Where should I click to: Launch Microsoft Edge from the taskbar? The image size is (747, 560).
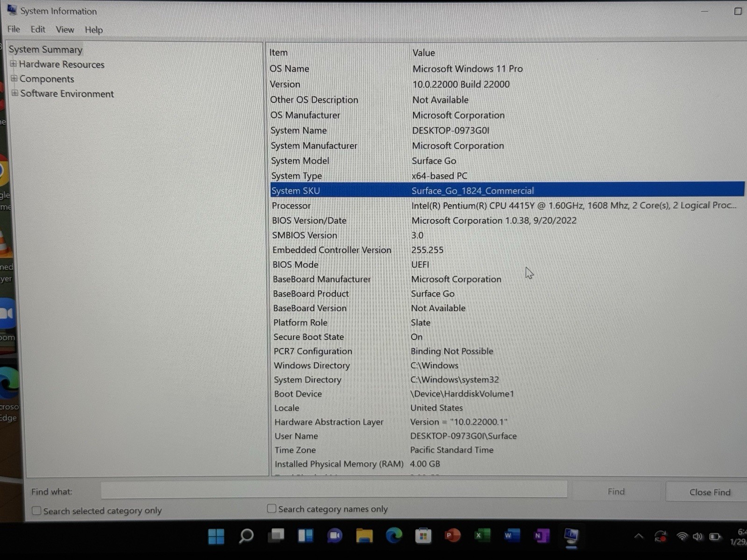[x=394, y=535]
